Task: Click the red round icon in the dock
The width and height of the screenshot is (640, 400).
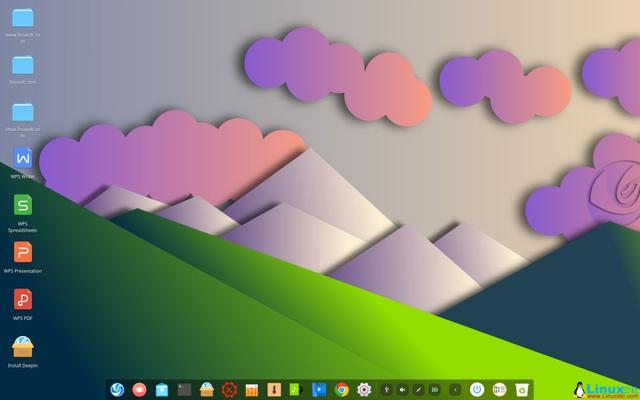Action: (139, 390)
